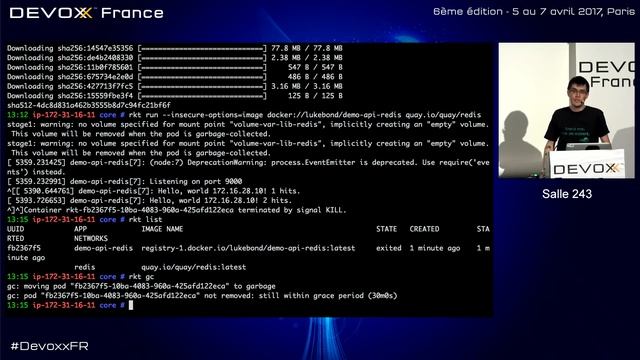Click the 'terminated by signal KILL' line

176,210
